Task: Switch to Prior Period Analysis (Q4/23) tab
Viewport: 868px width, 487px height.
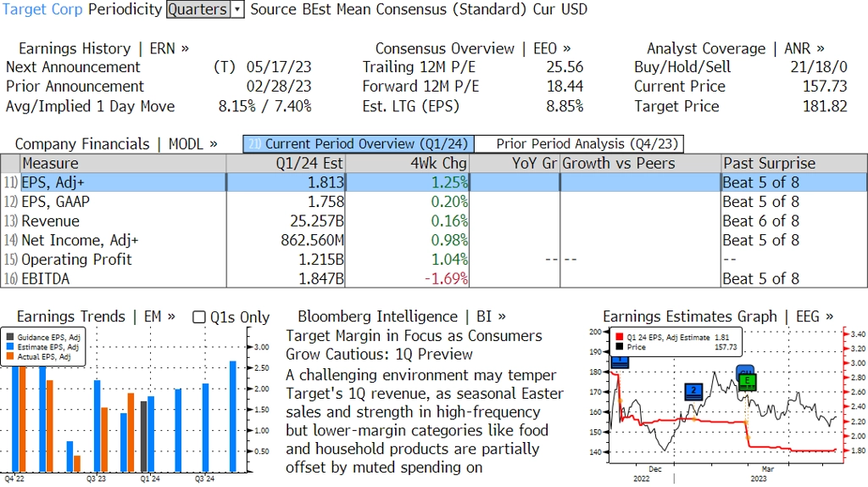Action: pos(579,144)
